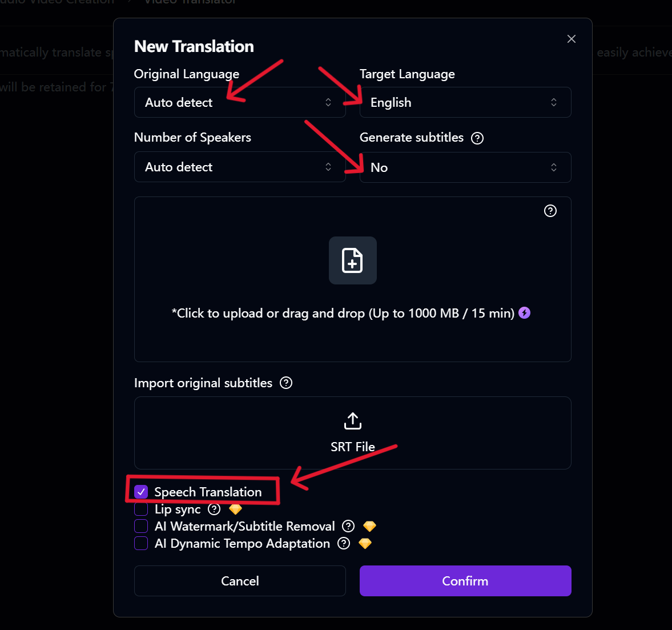Click the premium diamond icon beside Lip sync
The image size is (672, 630).
click(x=235, y=509)
